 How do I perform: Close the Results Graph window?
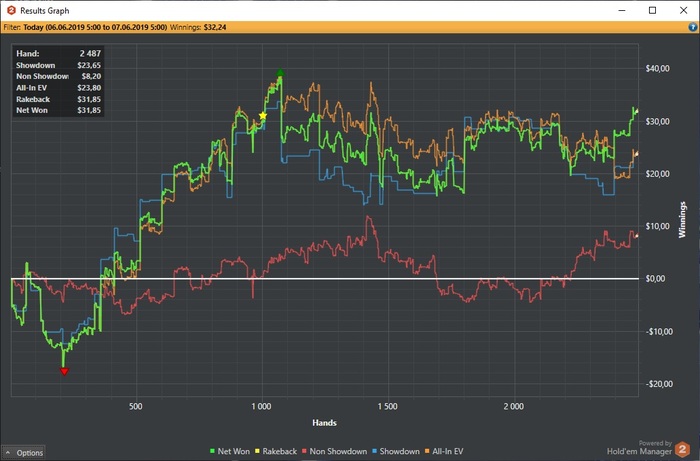[x=683, y=10]
